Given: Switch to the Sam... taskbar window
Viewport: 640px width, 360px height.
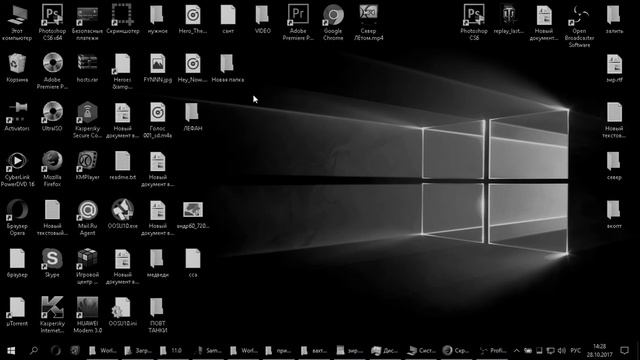Looking at the screenshot, I should (209, 351).
